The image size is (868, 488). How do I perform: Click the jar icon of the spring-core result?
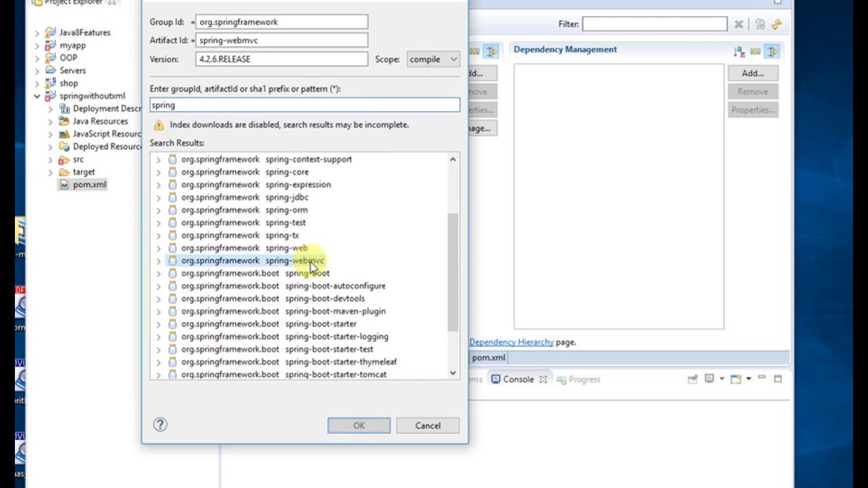172,172
